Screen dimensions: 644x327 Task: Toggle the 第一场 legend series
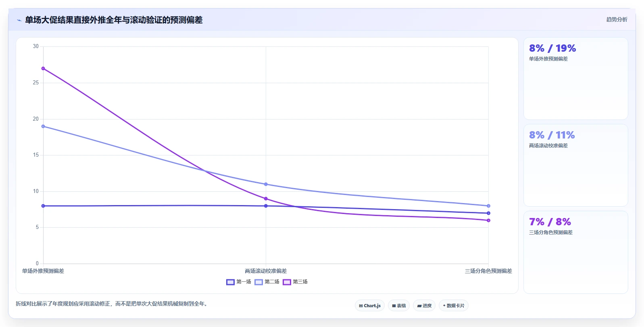click(239, 282)
